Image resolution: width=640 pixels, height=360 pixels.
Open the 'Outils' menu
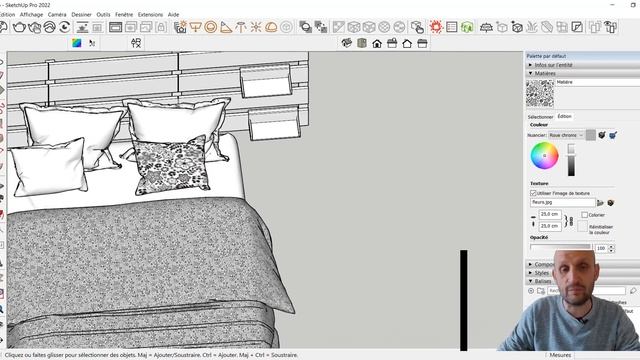(x=103, y=15)
